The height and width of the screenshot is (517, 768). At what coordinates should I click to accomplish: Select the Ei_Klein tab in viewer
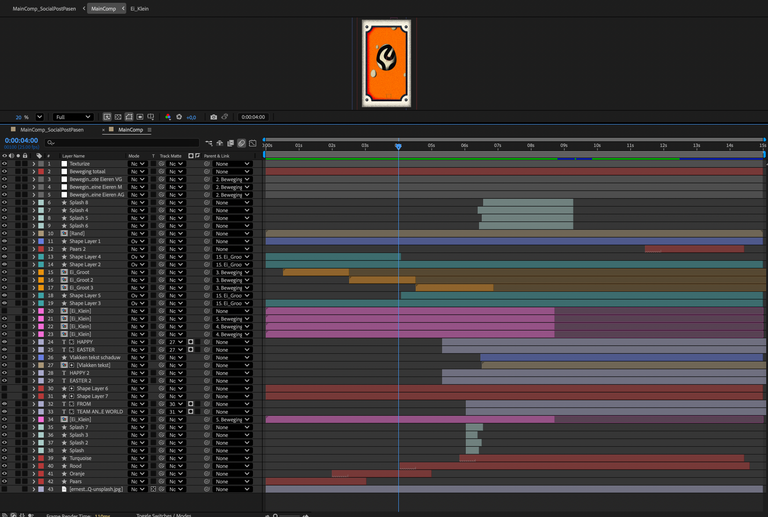click(x=139, y=8)
